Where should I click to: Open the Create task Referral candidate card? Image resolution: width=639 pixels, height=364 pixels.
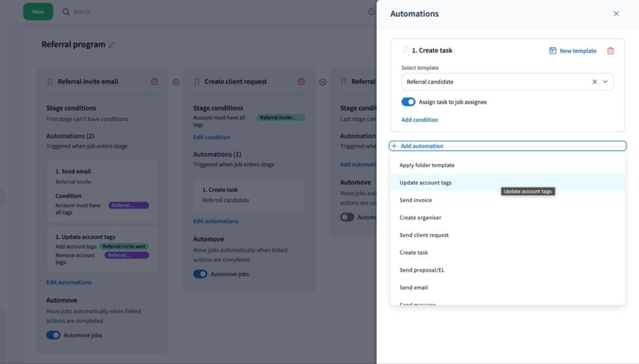pos(249,194)
